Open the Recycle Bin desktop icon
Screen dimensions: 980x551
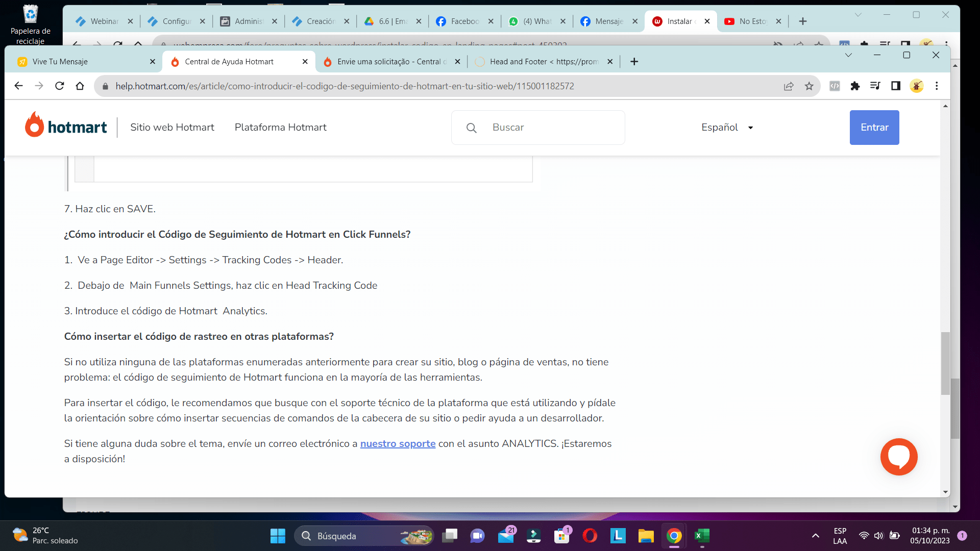31,24
